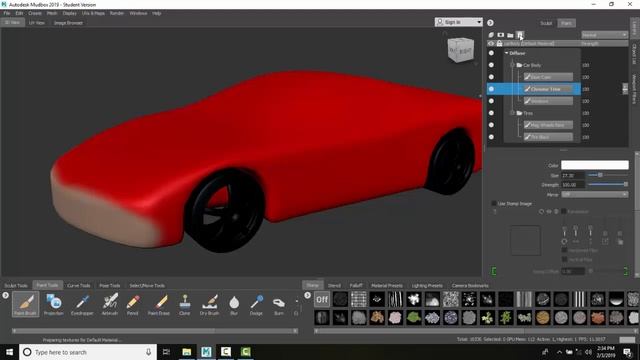This screenshot has width=640, height=360.
Task: Click the taskbar microphone search icon
Action: 149,352
